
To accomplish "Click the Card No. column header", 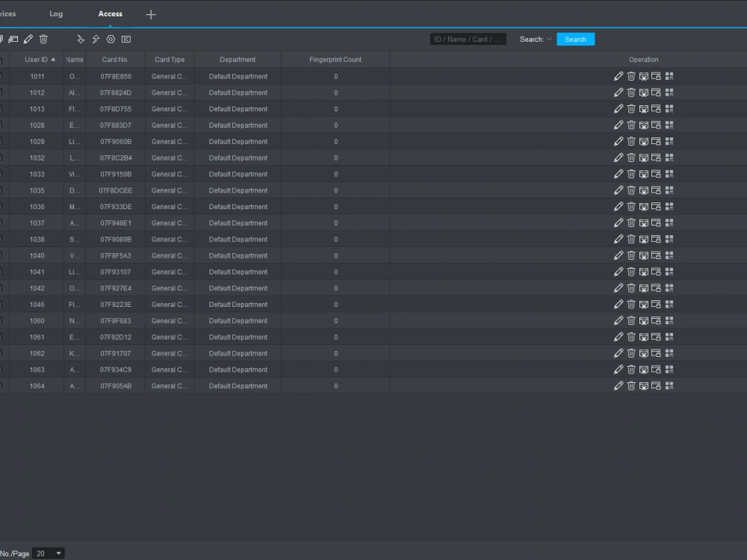I will [115, 60].
